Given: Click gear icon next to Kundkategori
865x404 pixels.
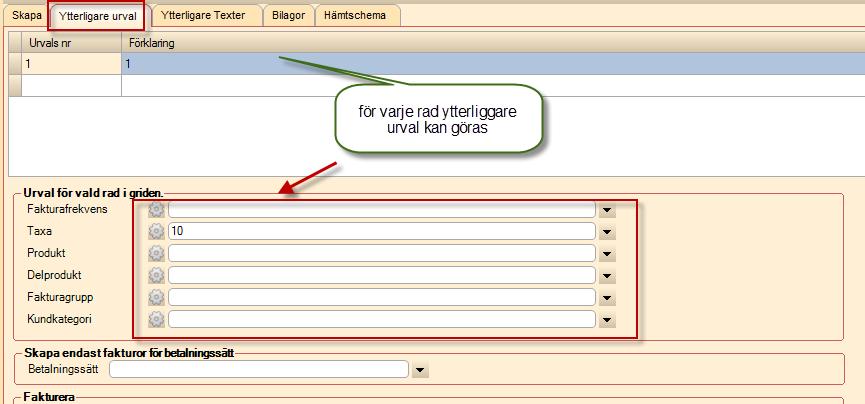Looking at the screenshot, I should pos(157,319).
